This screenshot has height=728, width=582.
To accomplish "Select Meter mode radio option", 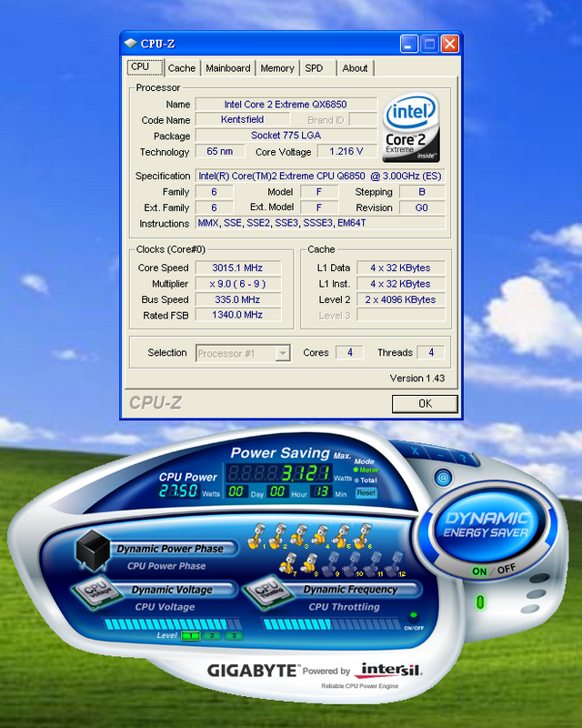I will tap(366, 470).
